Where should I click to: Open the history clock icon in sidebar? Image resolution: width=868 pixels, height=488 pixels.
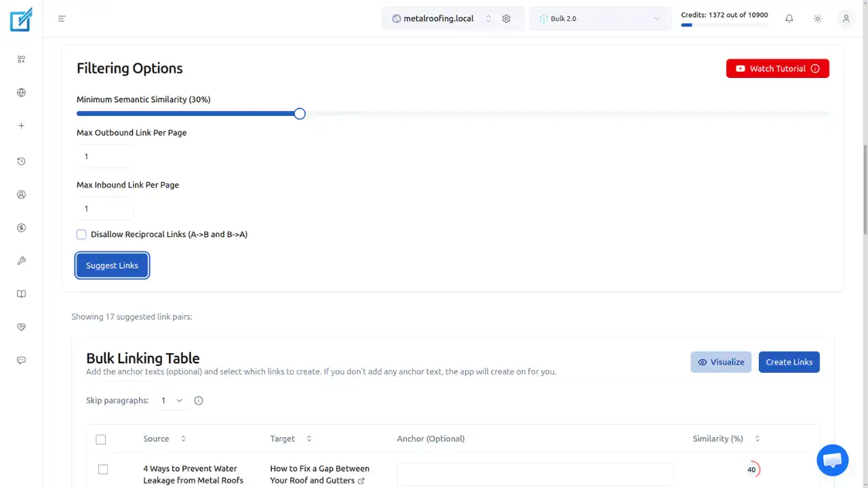pos(21,161)
